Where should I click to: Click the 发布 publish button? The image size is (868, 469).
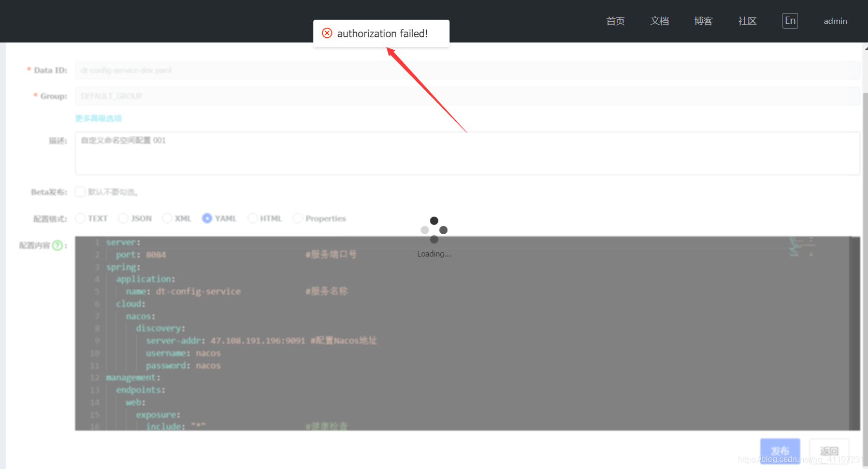(x=780, y=450)
